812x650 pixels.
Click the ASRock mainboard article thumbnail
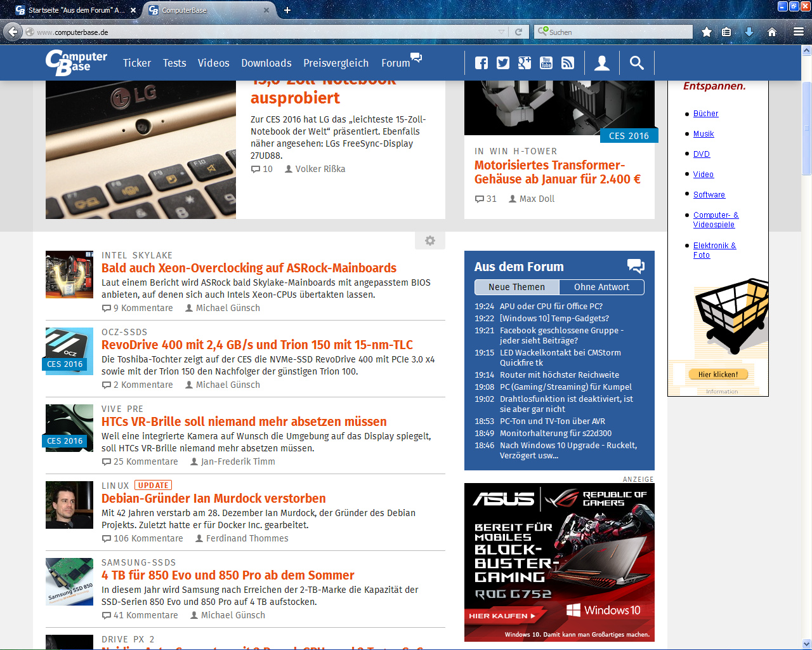pos(69,274)
